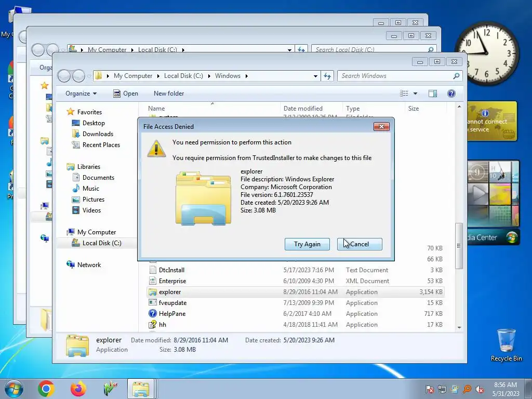Image resolution: width=532 pixels, height=399 pixels.
Task: Click the Action Center flag tray icon
Action: pyautogui.click(x=429, y=389)
